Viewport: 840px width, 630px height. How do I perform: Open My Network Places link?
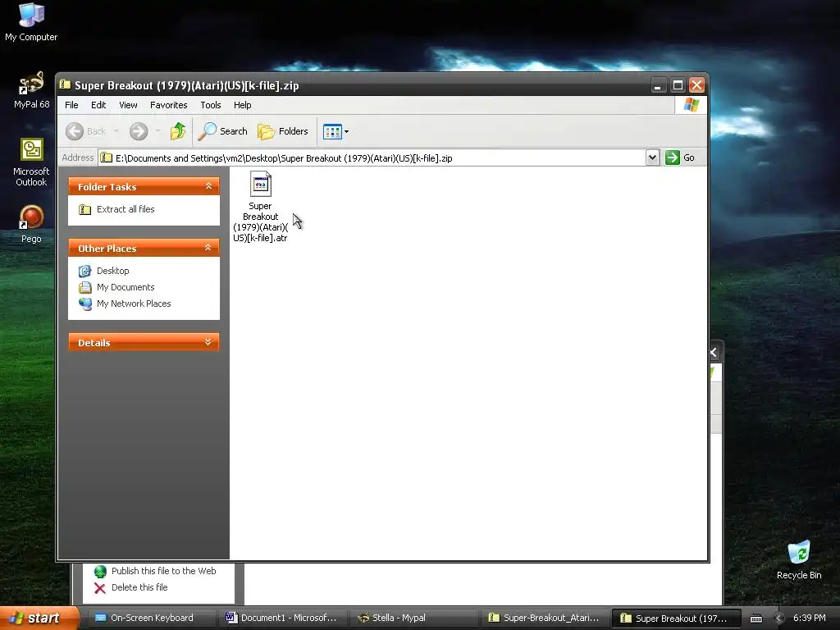tap(134, 304)
